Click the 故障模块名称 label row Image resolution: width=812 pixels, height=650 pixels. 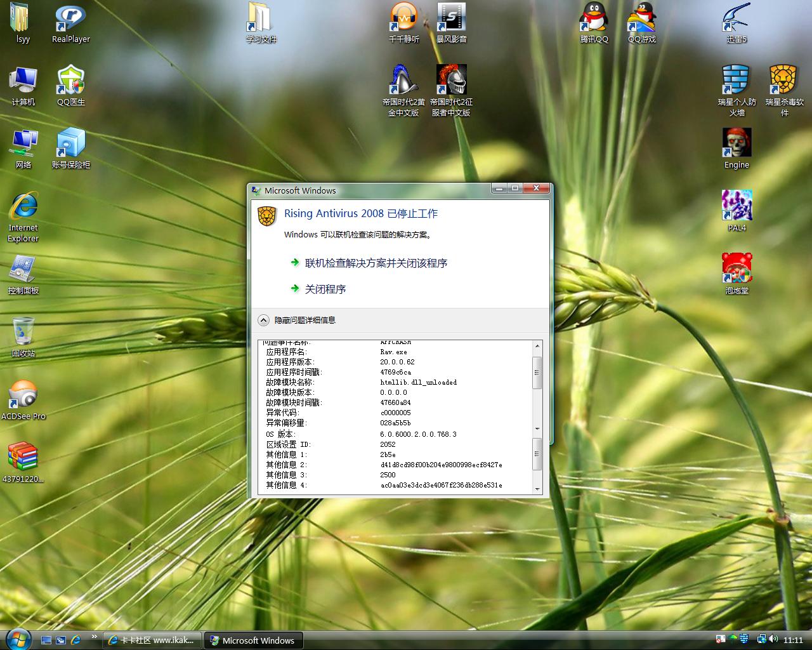(x=290, y=382)
